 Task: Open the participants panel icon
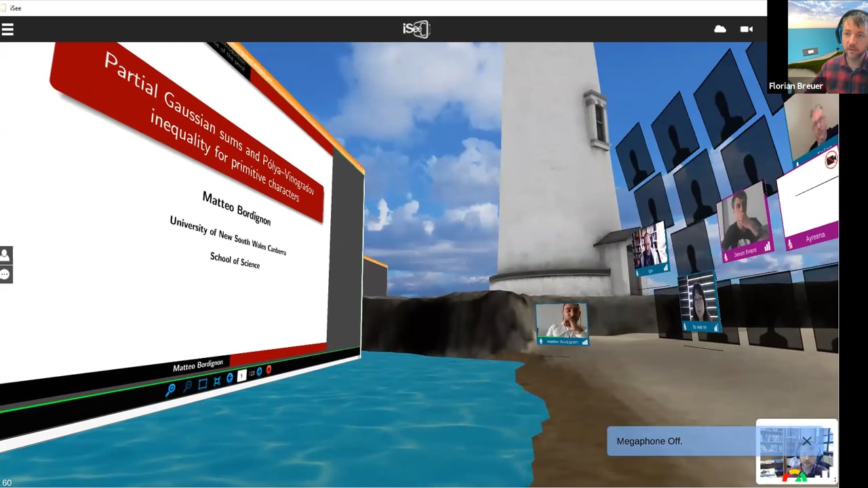pos(5,256)
